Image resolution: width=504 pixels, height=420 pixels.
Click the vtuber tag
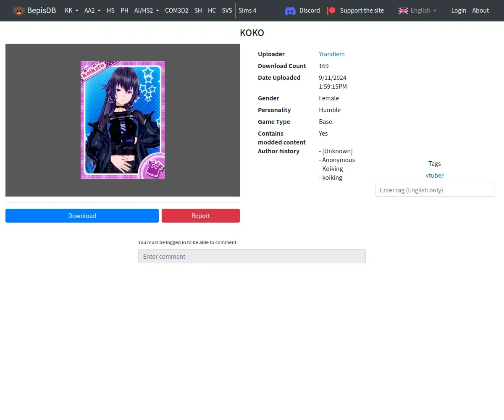point(435,176)
